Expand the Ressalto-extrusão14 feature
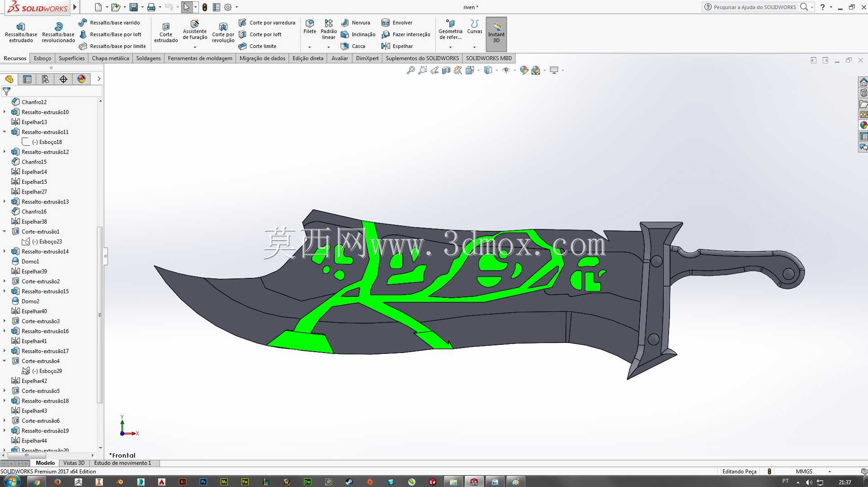Screen dimensions: 868x487 5,252
